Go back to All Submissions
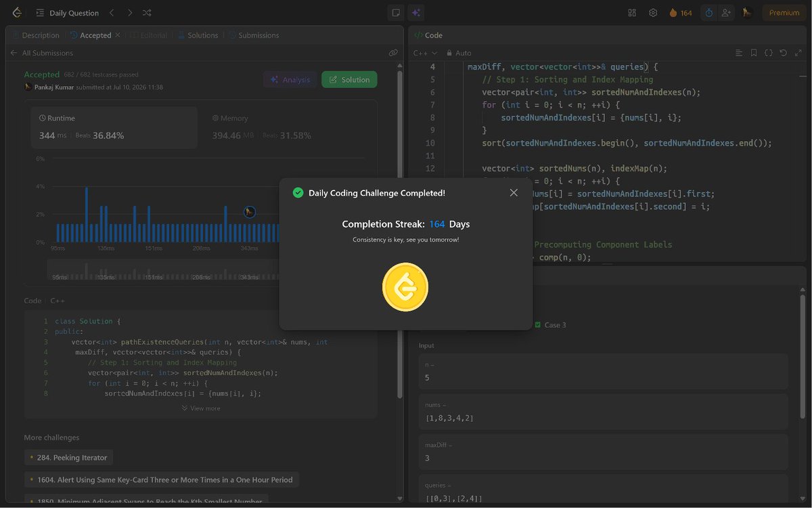Image resolution: width=812 pixels, height=508 pixels. pos(41,53)
